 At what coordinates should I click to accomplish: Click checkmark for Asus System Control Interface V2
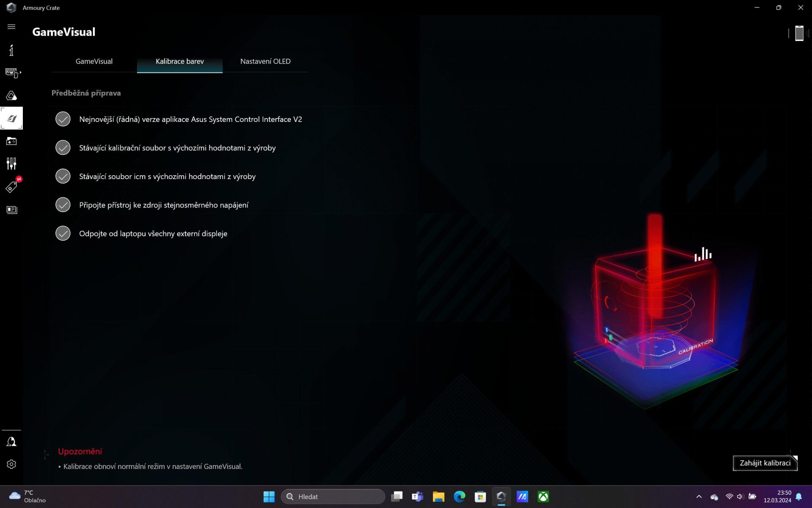[63, 119]
